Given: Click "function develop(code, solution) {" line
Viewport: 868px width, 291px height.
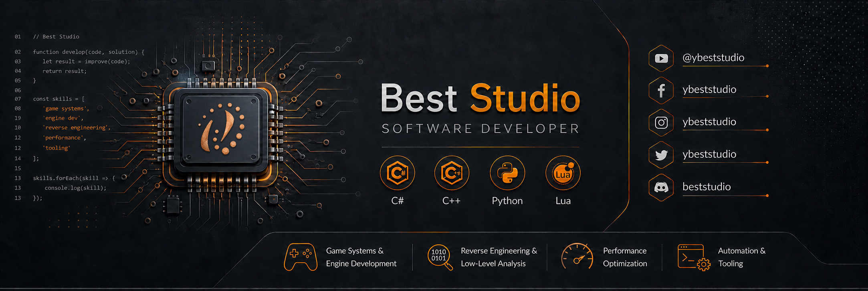Looking at the screenshot, I should [x=89, y=52].
